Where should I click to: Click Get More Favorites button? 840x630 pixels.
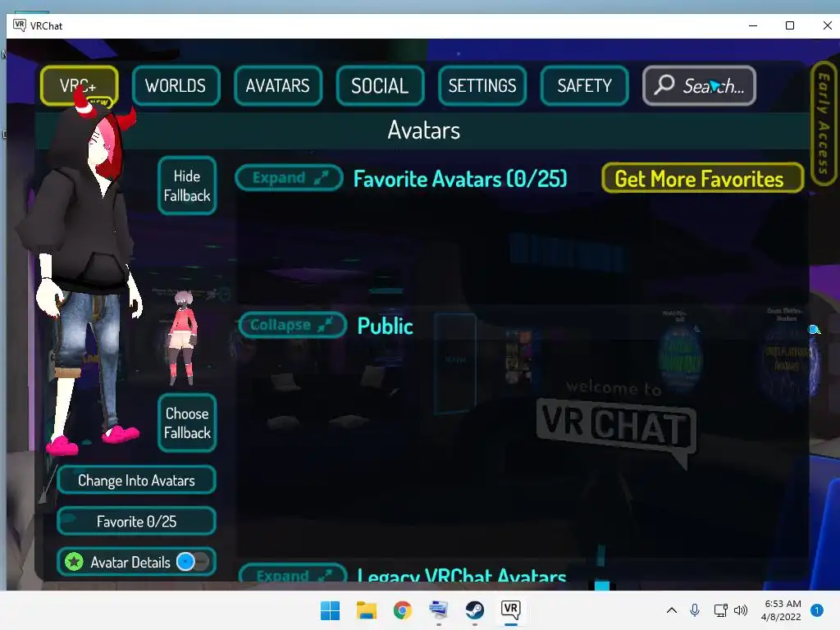tap(702, 178)
